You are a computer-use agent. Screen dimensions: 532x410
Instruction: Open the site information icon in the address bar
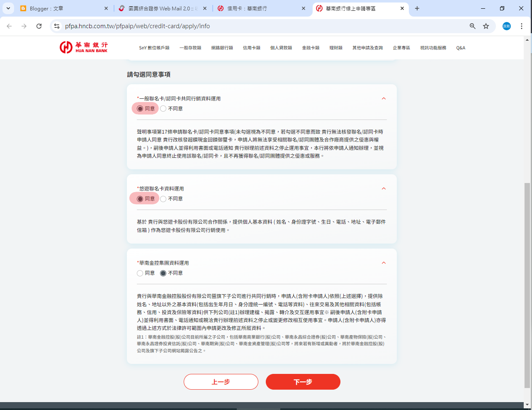click(x=57, y=26)
